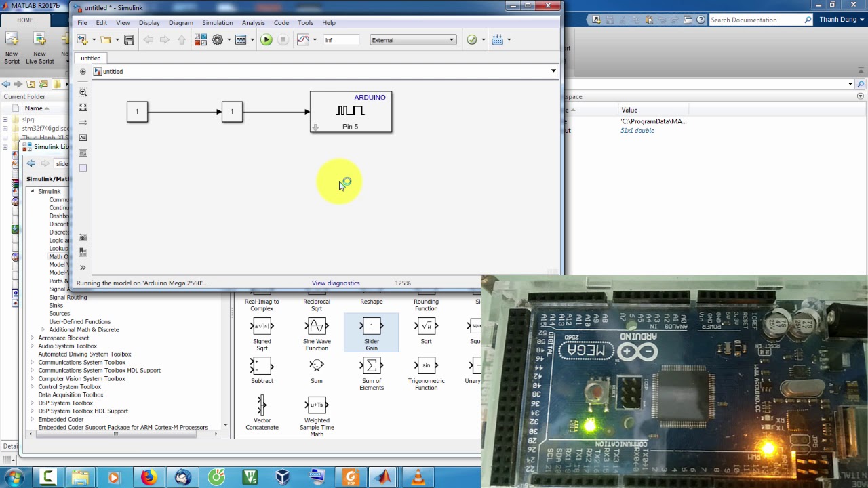
Task: Select the Sine Wave Function block
Action: tap(317, 334)
